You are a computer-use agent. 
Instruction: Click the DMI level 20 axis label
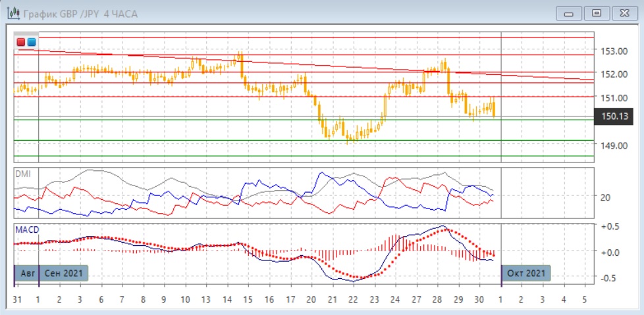pyautogui.click(x=605, y=197)
